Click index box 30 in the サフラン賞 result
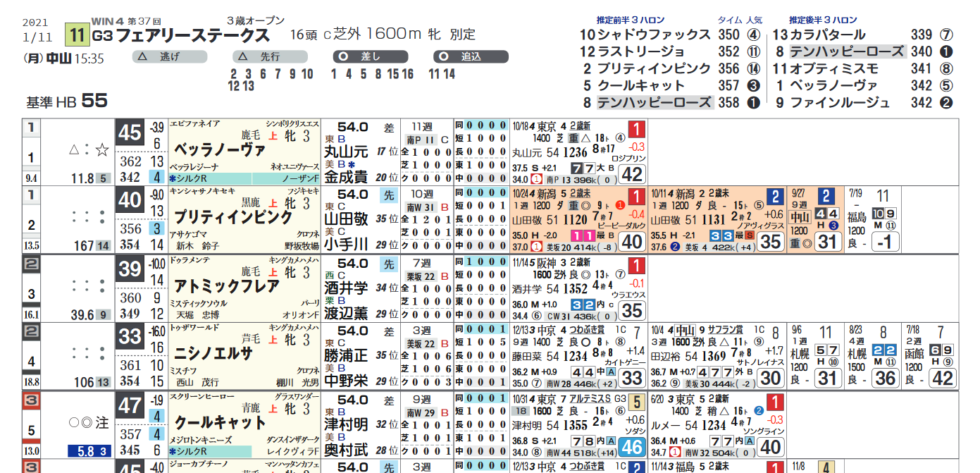The width and height of the screenshot is (980, 473). (x=771, y=379)
